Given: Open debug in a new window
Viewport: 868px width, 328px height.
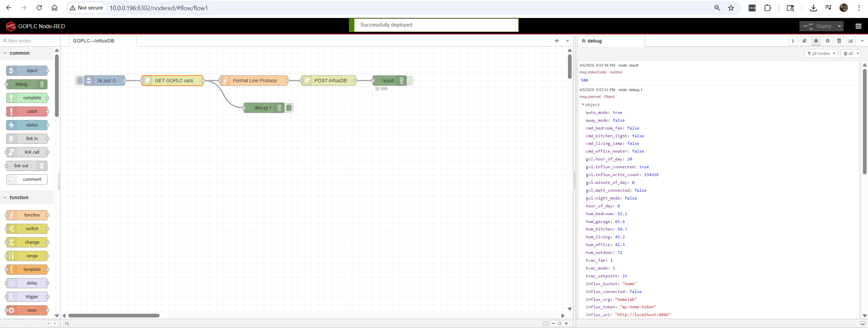Looking at the screenshot, I should 863,324.
